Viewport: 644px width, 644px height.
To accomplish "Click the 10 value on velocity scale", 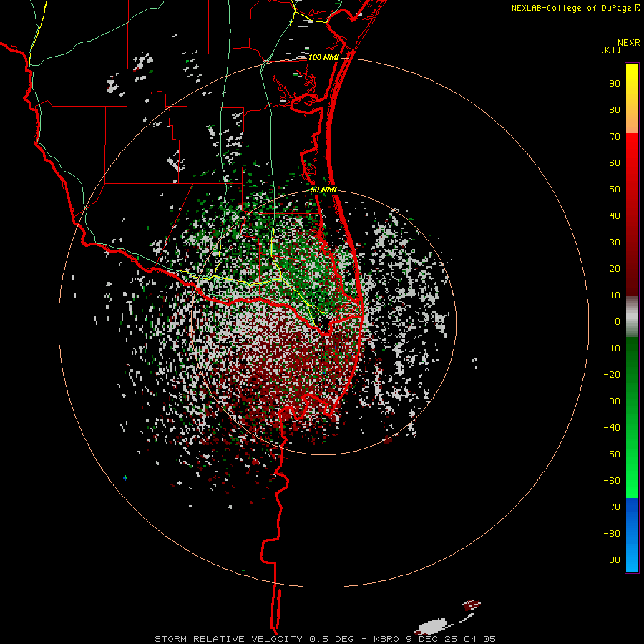I will (615, 296).
